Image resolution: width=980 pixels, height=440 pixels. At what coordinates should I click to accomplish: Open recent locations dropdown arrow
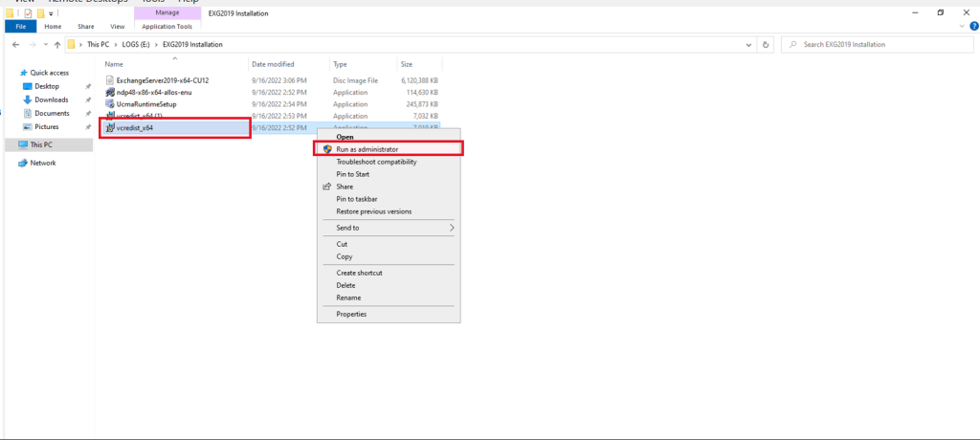coord(46,45)
